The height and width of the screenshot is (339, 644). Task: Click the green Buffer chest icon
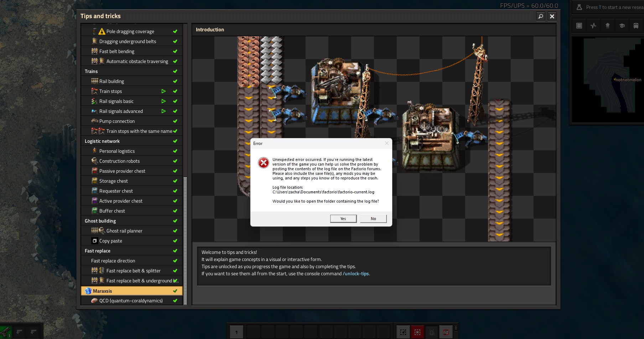[x=94, y=211]
